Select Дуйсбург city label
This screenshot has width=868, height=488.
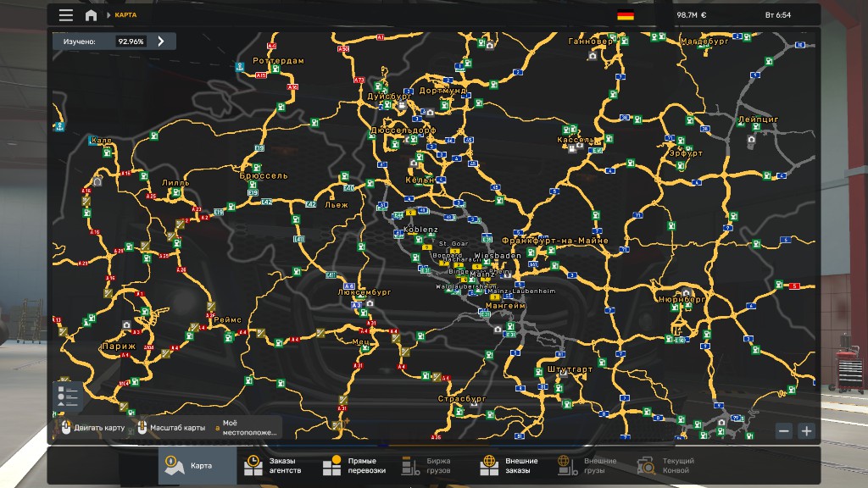388,97
